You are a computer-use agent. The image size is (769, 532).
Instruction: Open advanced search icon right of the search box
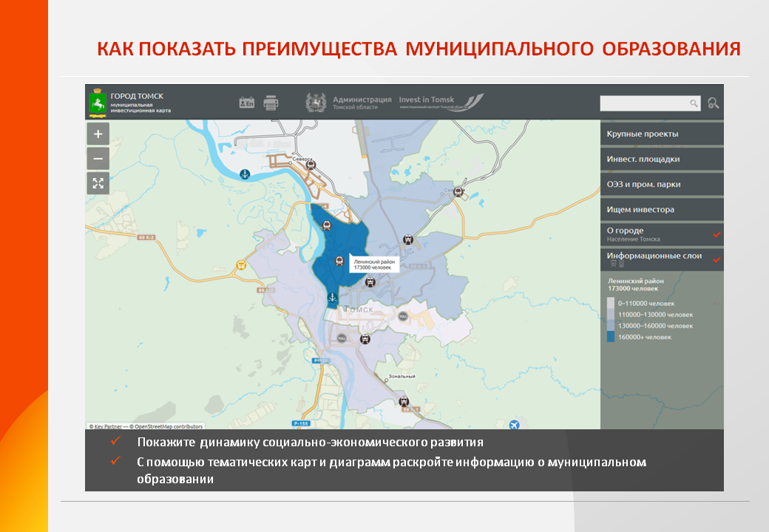pos(713,103)
